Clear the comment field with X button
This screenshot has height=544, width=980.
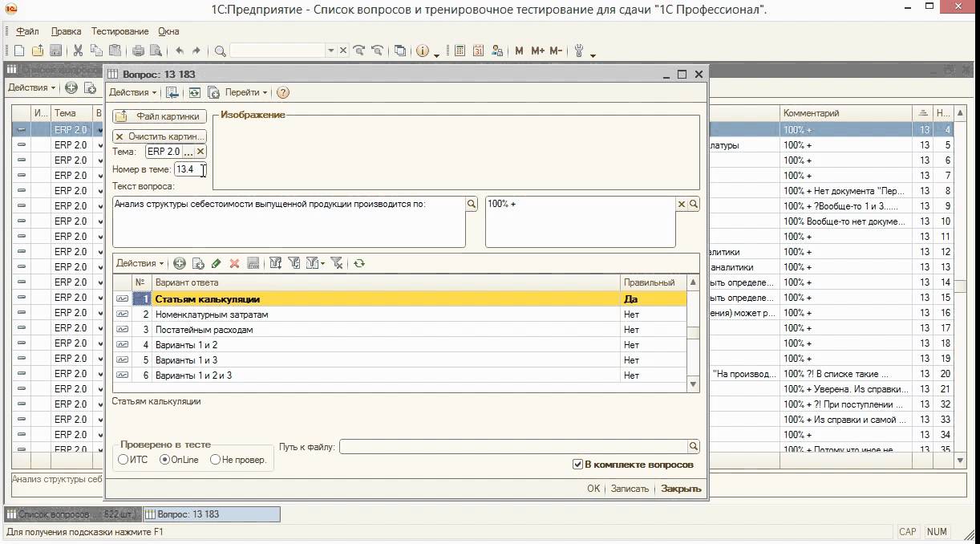tap(682, 205)
